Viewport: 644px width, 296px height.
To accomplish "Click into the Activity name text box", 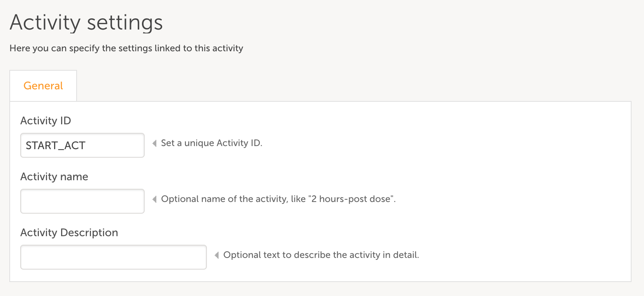I will pyautogui.click(x=82, y=201).
